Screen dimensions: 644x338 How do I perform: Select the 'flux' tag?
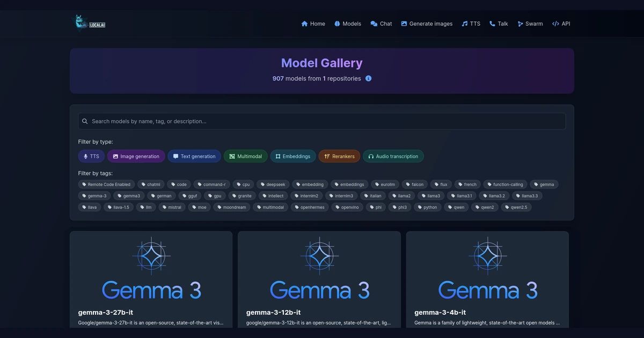[x=441, y=184]
